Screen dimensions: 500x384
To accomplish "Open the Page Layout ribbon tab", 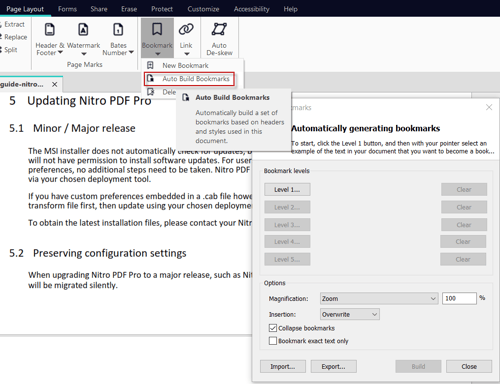I will [25, 9].
